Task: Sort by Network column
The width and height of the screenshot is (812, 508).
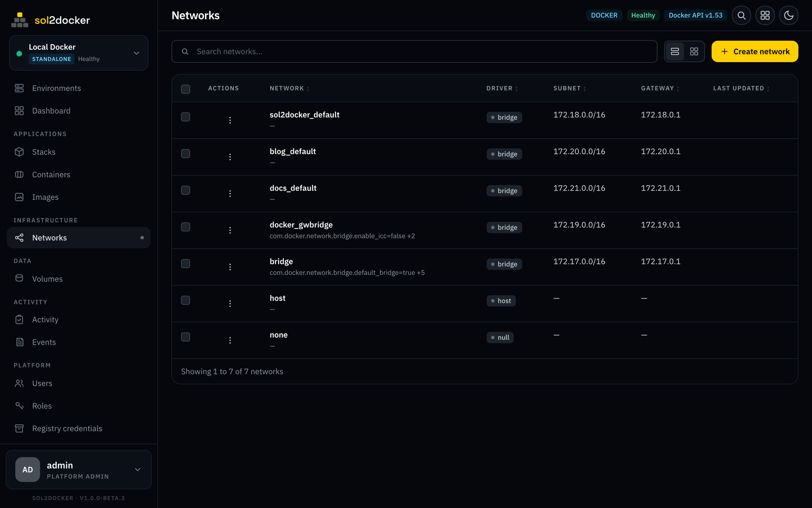Action: [x=289, y=88]
